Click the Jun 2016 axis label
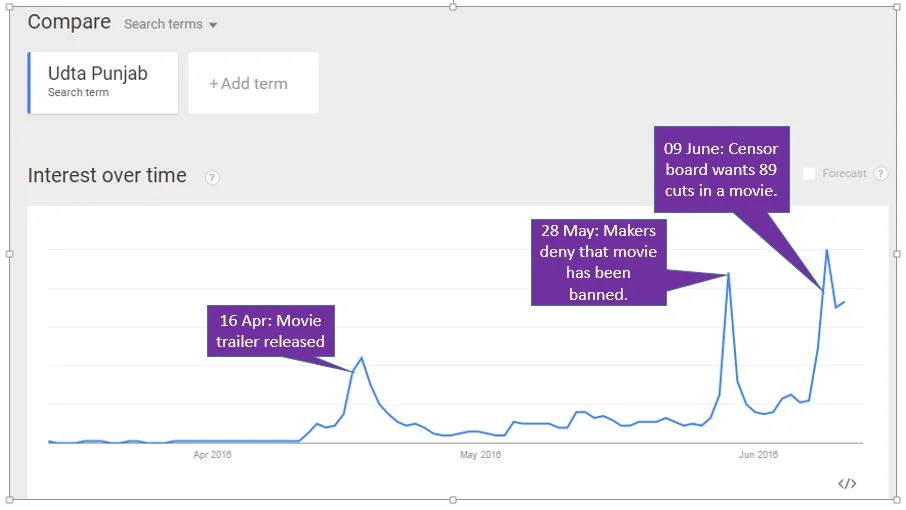 758,455
